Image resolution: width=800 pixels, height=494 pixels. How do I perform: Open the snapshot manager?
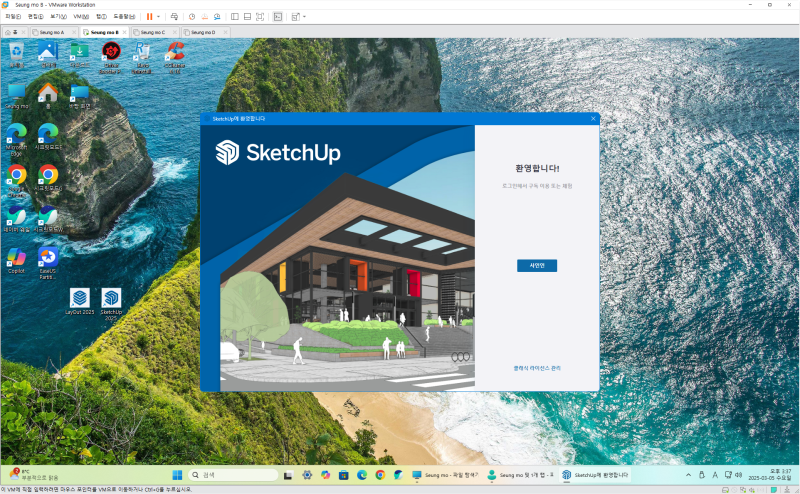point(217,17)
